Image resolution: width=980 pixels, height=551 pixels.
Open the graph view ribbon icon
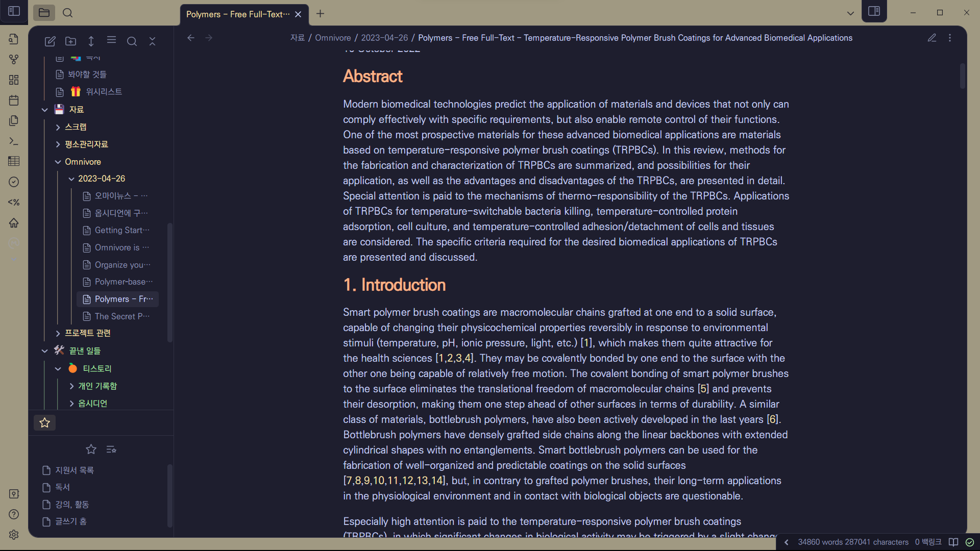pyautogui.click(x=14, y=60)
